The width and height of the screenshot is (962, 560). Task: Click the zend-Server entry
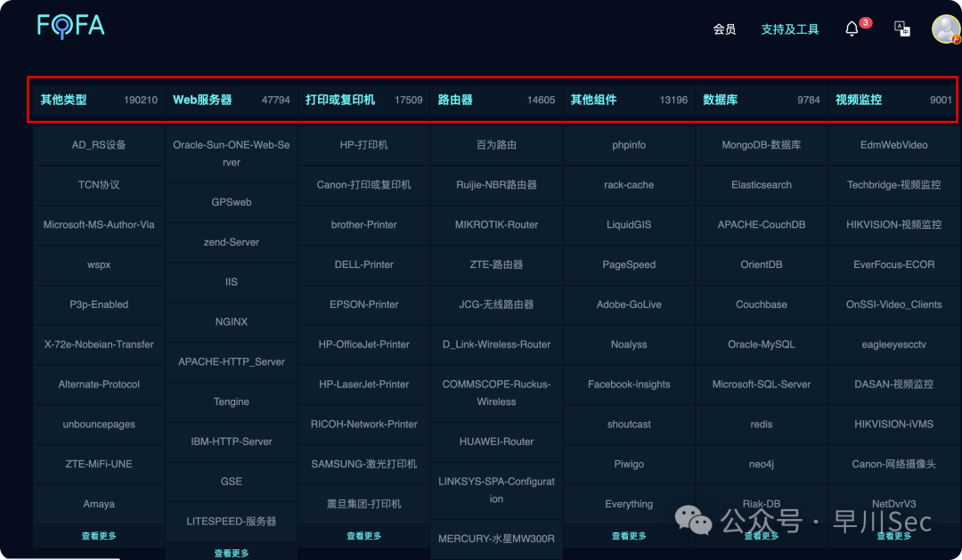tap(232, 241)
